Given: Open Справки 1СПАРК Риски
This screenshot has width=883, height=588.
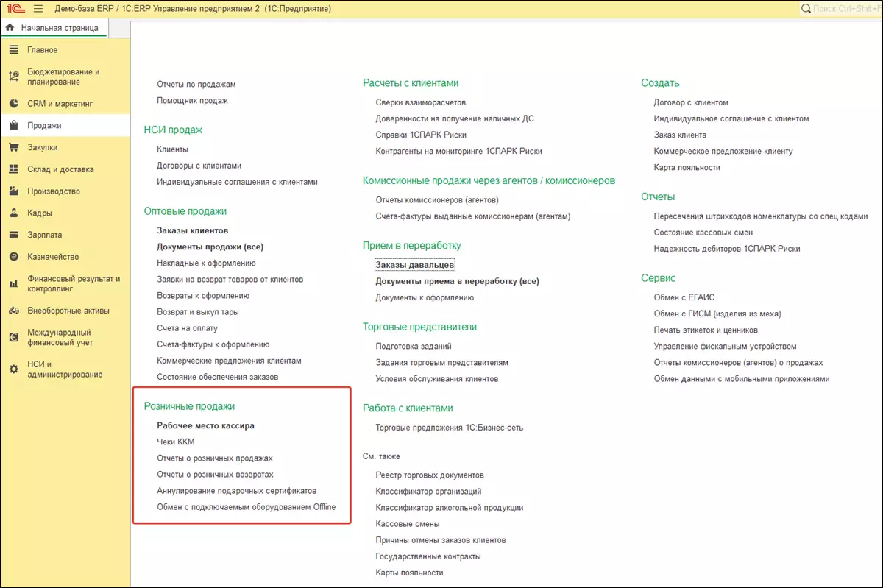Looking at the screenshot, I should (421, 135).
